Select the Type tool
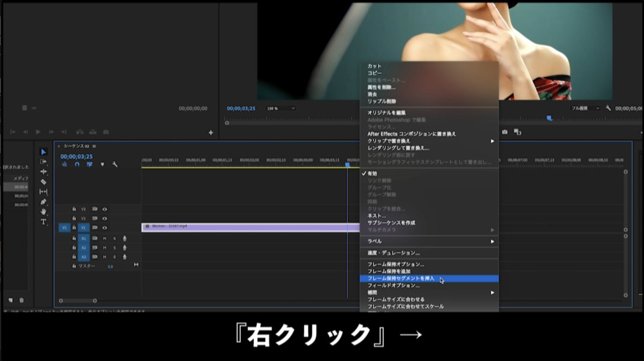The width and height of the screenshot is (644, 361). pos(43,220)
